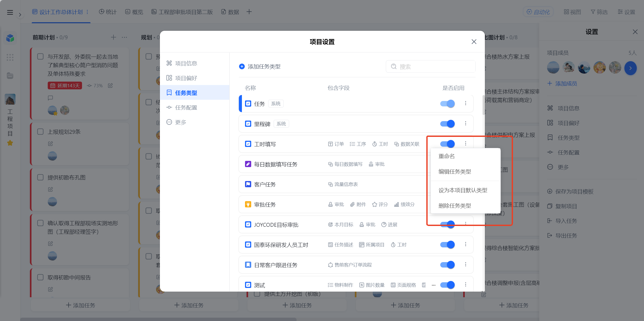The image size is (644, 321).
Task: Show more members with the blue arrow
Action: [630, 68]
